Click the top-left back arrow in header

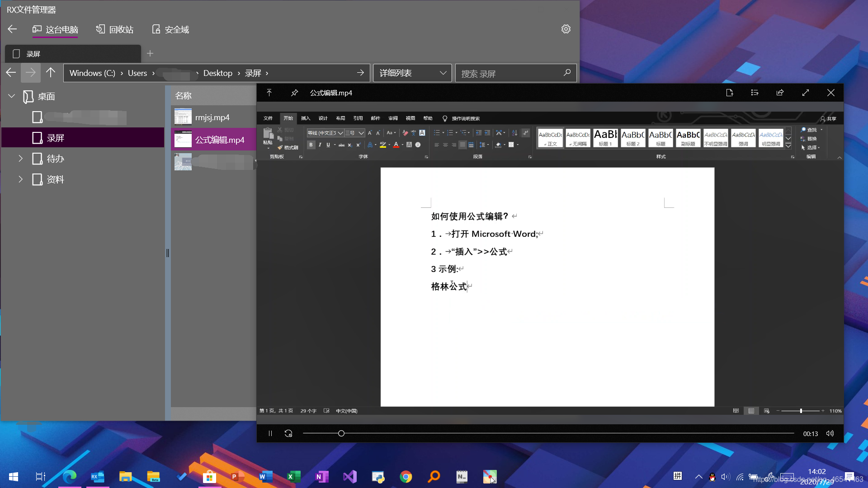12,29
